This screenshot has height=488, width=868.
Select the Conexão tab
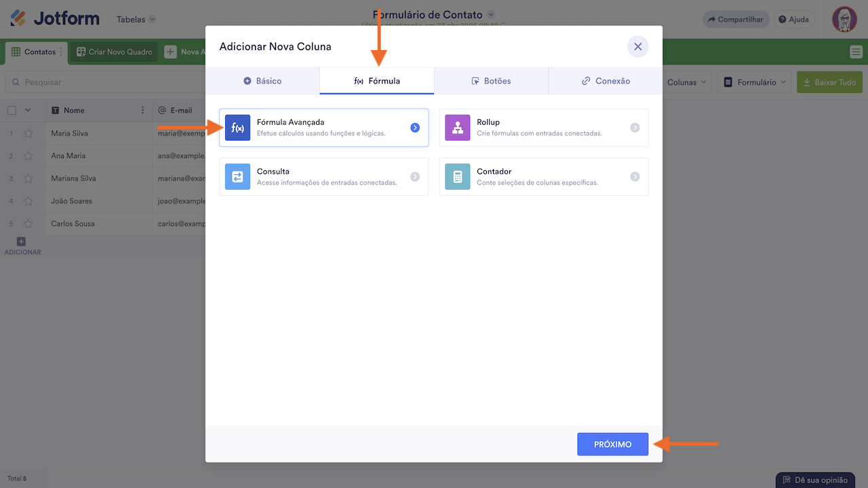[x=606, y=81]
